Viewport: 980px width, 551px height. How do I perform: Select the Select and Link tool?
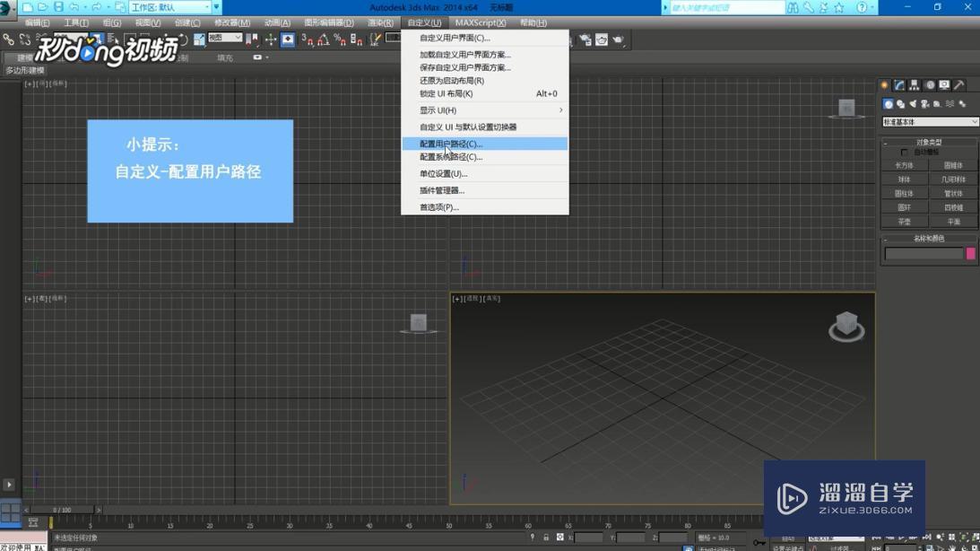point(7,39)
